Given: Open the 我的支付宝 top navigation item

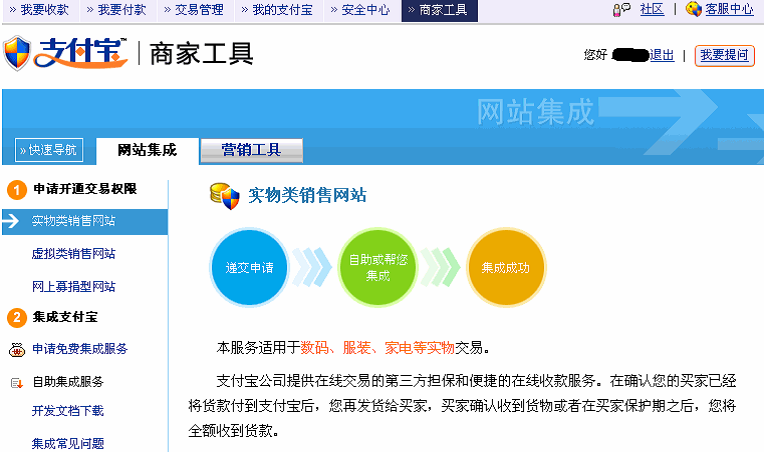Looking at the screenshot, I should (279, 10).
